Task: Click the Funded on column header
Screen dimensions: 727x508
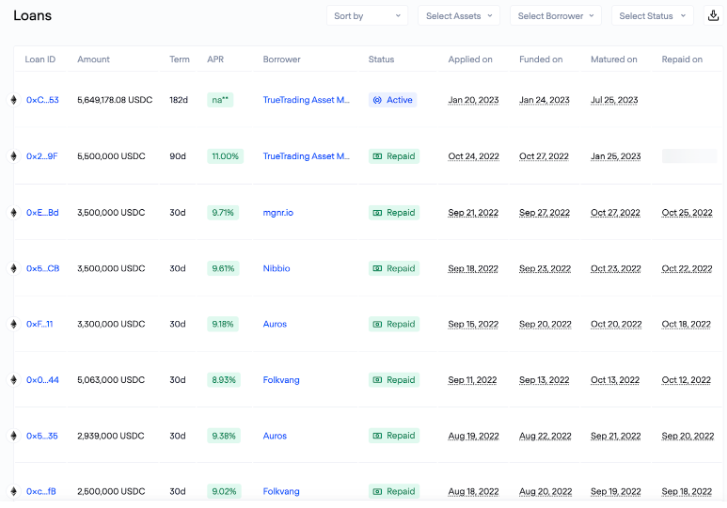Action: 541,59
